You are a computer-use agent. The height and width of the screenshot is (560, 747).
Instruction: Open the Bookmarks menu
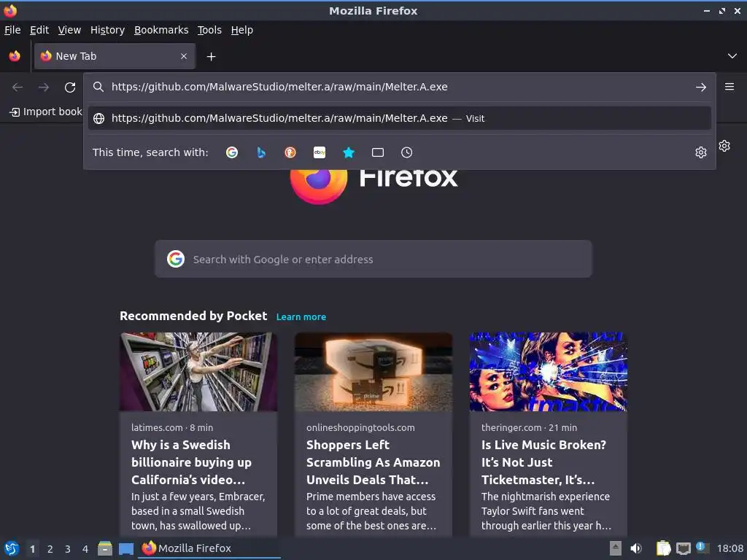click(x=161, y=30)
